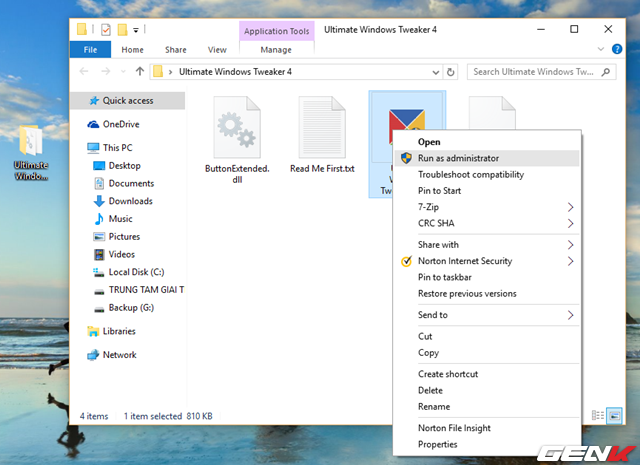The width and height of the screenshot is (640, 465).
Task: Click the Refresh button
Action: pos(451,72)
